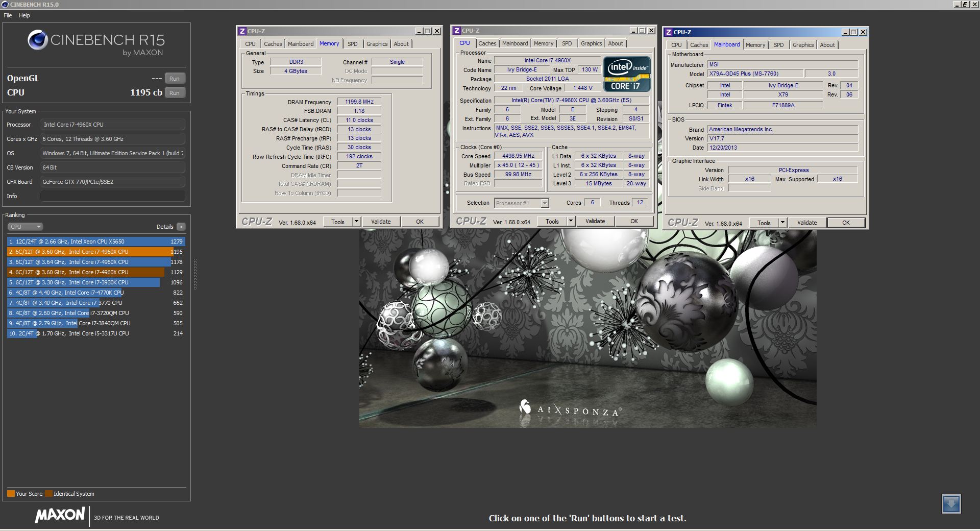980x531 pixels.
Task: Select ranking row 8 Intel Core i7-3720QM
Action: tap(96, 313)
